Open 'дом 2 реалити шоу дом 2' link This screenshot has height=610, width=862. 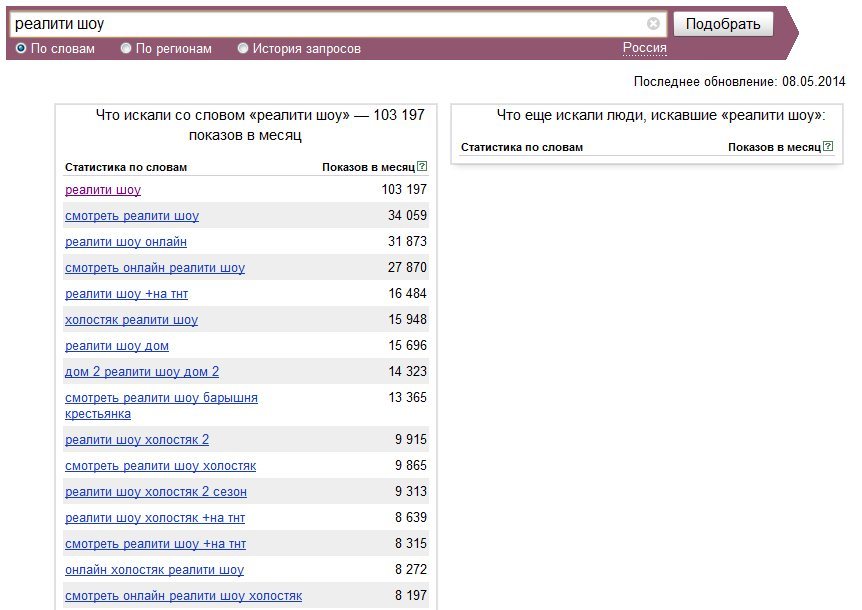[142, 371]
